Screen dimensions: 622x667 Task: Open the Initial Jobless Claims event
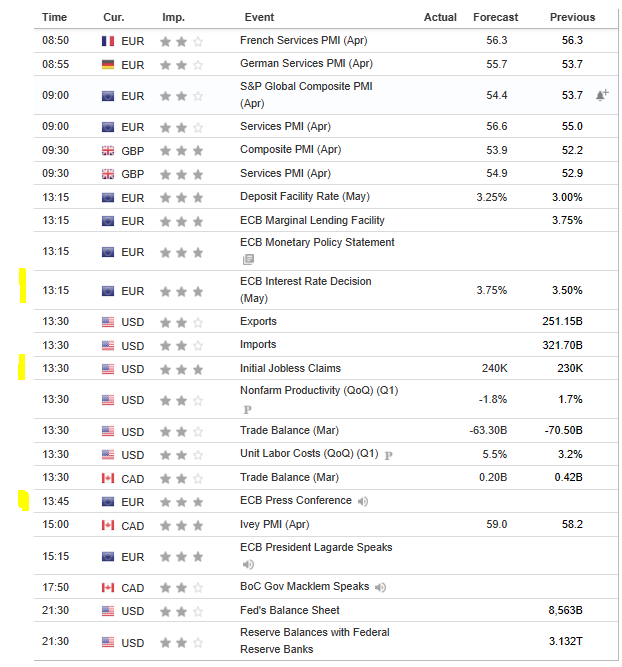(x=291, y=368)
